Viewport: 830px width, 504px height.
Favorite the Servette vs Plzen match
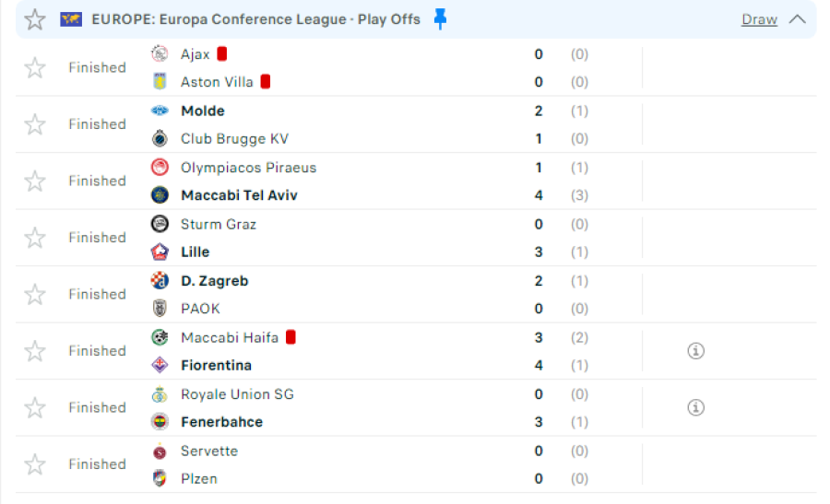[x=35, y=464]
